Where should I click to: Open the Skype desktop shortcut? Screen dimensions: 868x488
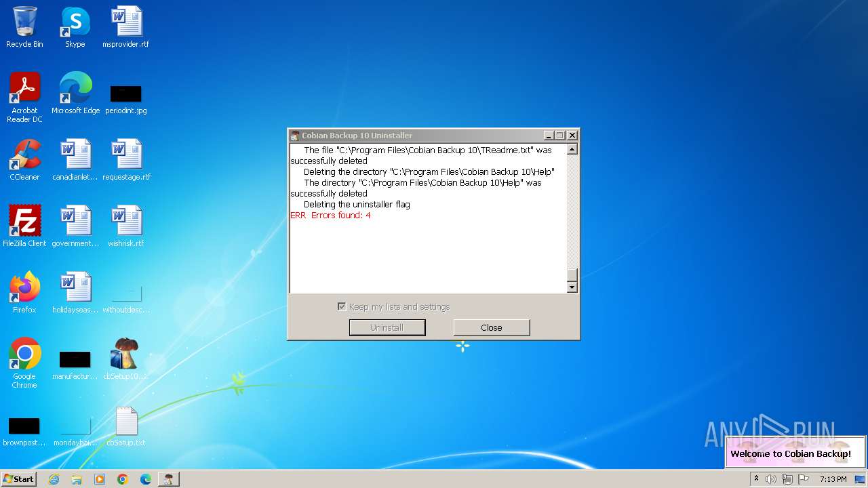point(75,27)
